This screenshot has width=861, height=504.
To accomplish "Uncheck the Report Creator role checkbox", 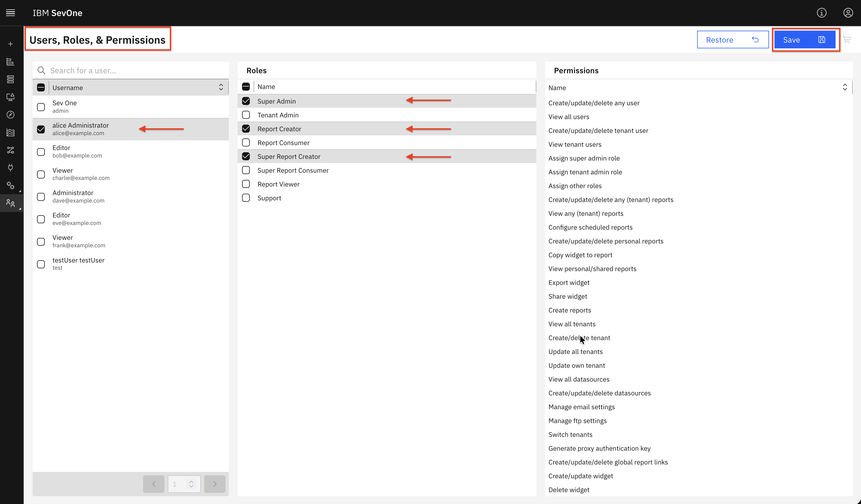I will click(246, 129).
